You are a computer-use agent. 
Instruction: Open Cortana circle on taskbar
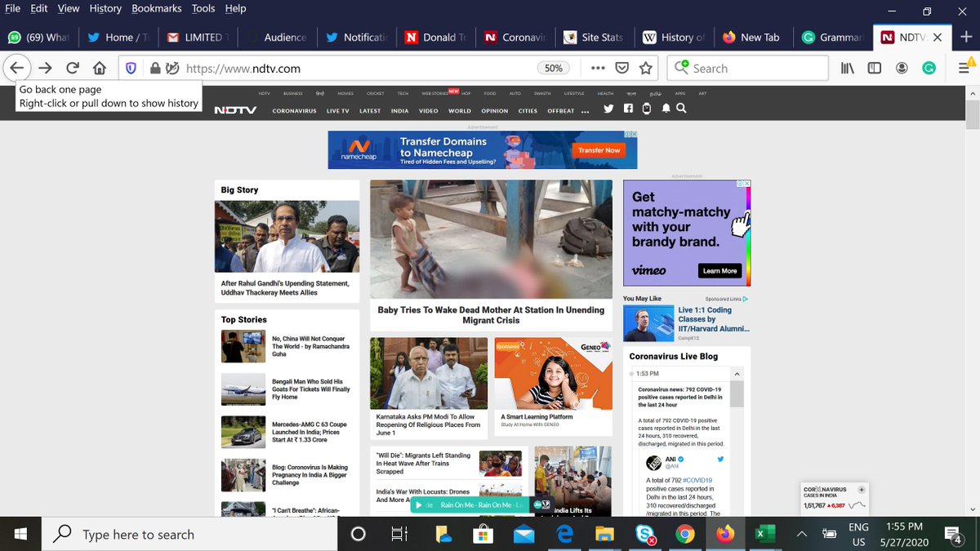coord(358,534)
